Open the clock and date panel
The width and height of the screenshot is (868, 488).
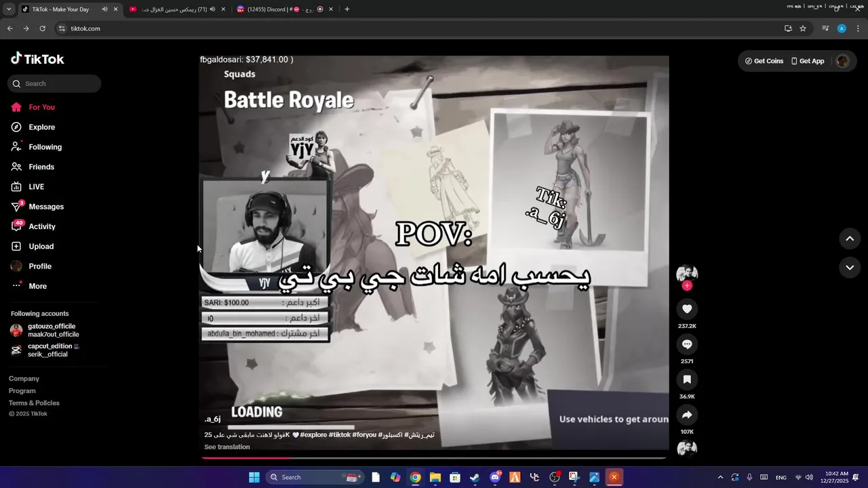[837, 477]
